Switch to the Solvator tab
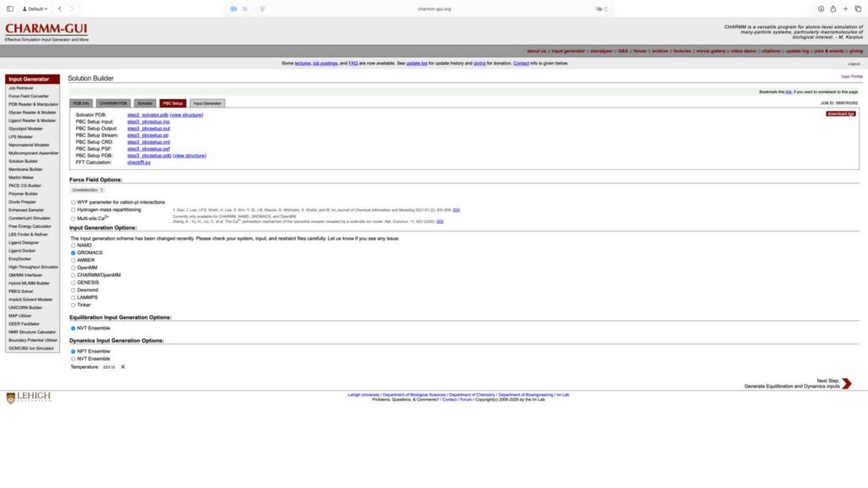 point(145,103)
